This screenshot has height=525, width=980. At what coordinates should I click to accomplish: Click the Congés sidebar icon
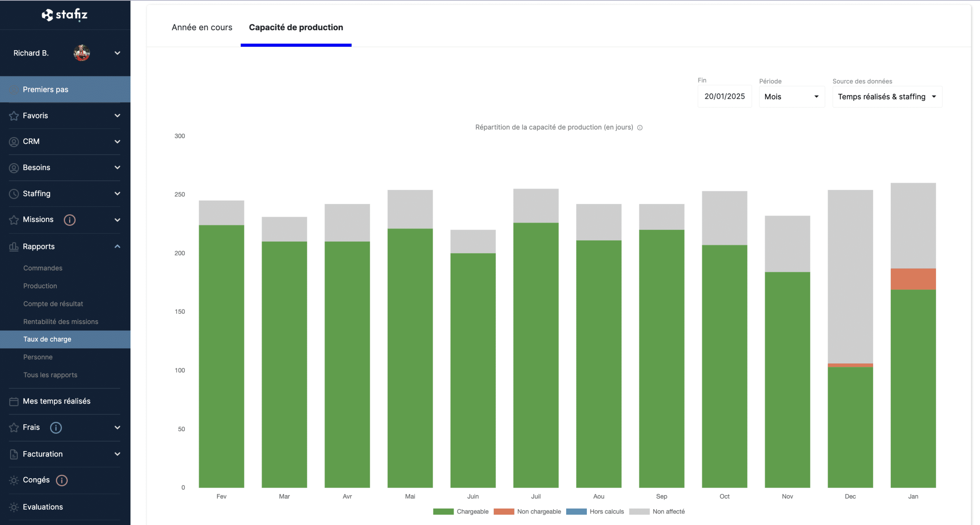click(14, 480)
